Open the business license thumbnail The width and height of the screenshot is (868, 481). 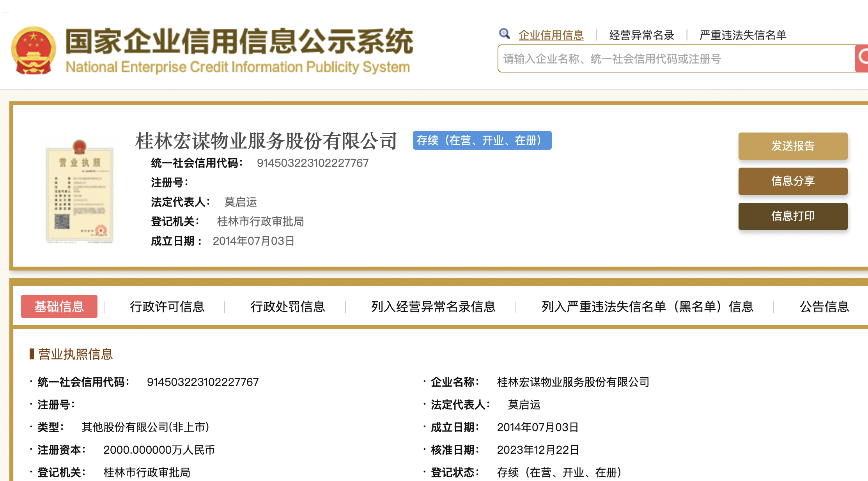(80, 192)
